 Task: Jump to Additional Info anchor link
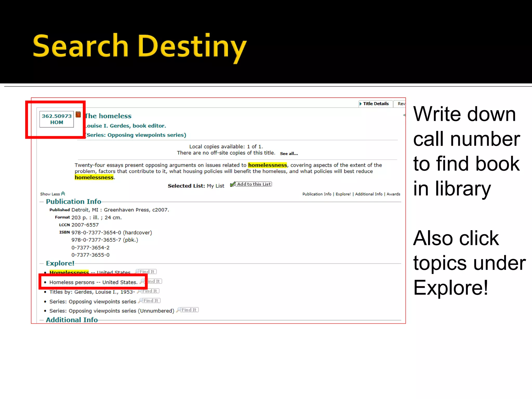369,194
